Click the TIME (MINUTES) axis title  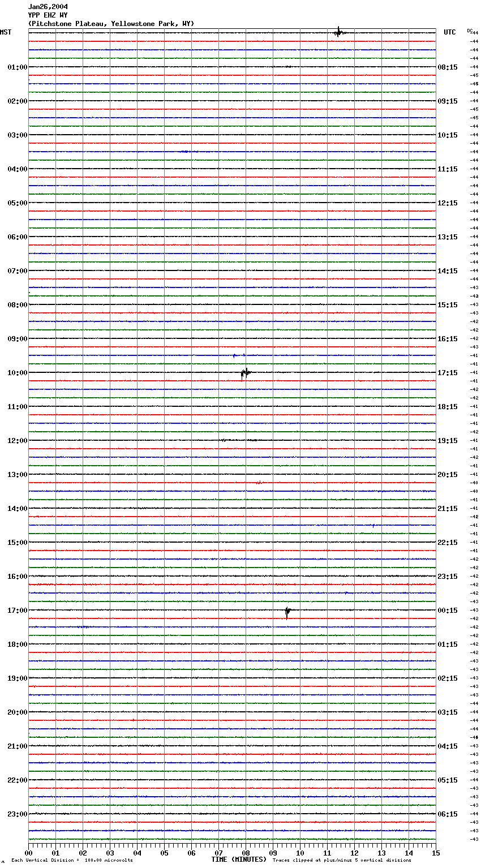pos(239,860)
